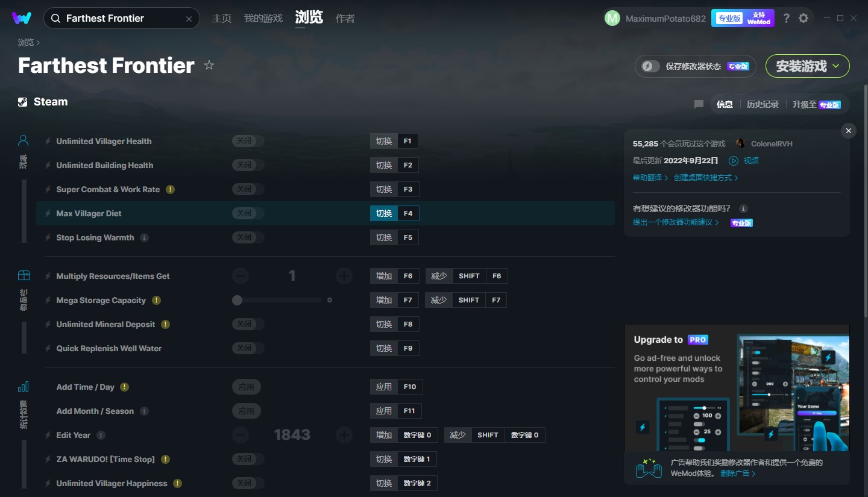Click F1 hotkey for Unlimited Villager Health
Viewport: 868px width, 497px height.
(x=407, y=141)
